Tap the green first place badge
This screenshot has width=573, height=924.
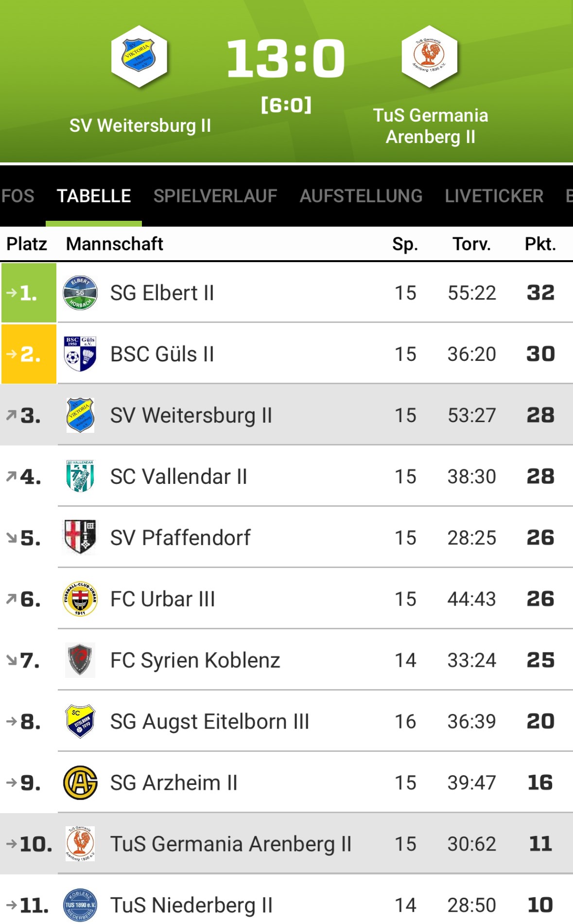tap(29, 293)
